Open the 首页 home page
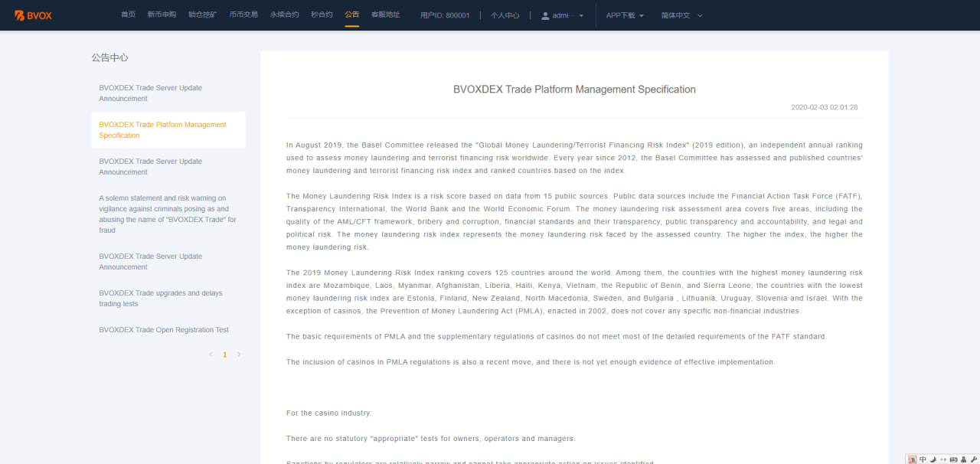The image size is (980, 464). tap(128, 15)
